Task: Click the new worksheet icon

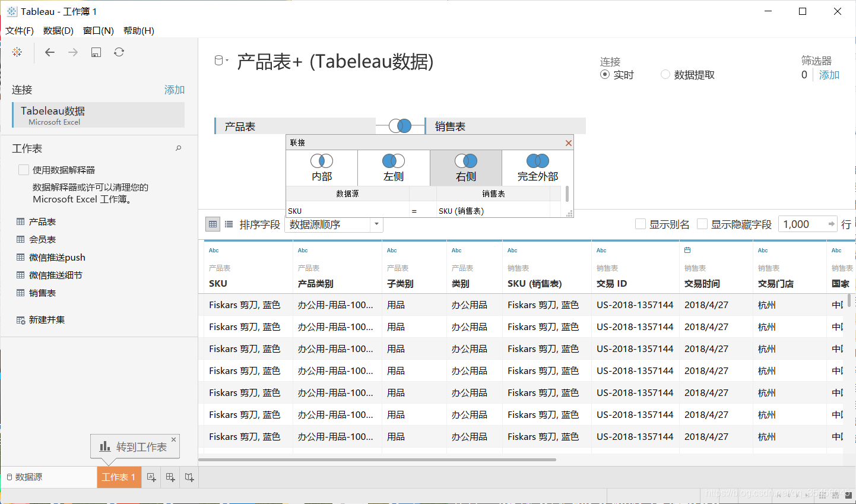Action: pos(151,477)
